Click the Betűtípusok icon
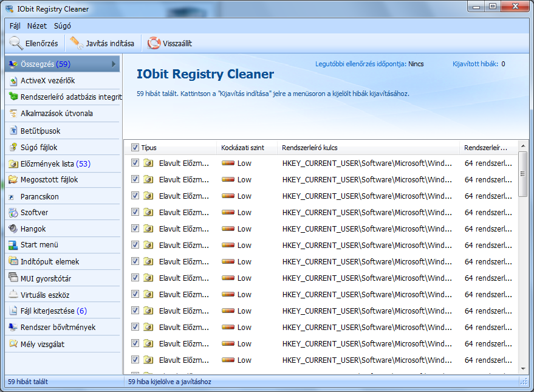This screenshot has width=534, height=392. point(13,131)
